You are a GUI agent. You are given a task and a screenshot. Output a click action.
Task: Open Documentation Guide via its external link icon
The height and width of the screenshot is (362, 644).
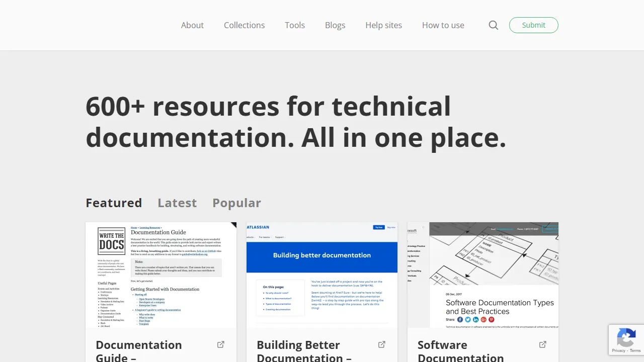(220, 344)
